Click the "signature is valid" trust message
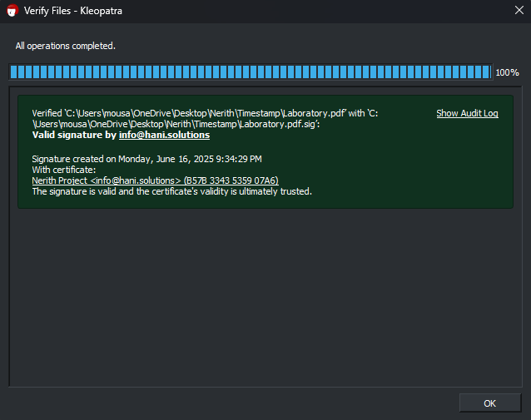The width and height of the screenshot is (531, 420). click(171, 191)
